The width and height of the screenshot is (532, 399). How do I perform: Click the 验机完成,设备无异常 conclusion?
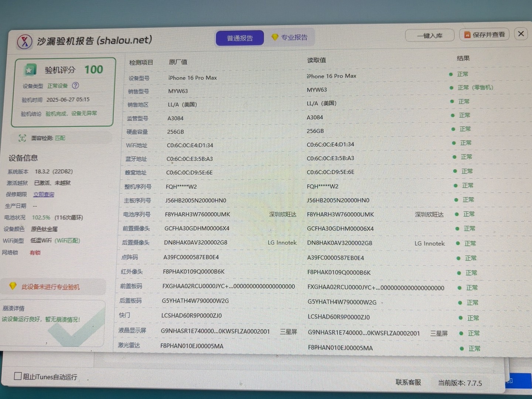click(x=71, y=113)
